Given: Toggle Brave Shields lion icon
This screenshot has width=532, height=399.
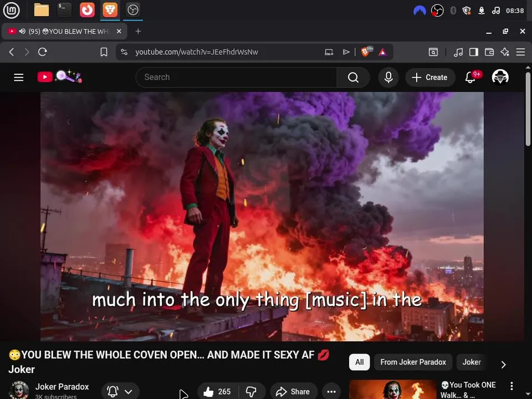Looking at the screenshot, I should [x=366, y=52].
